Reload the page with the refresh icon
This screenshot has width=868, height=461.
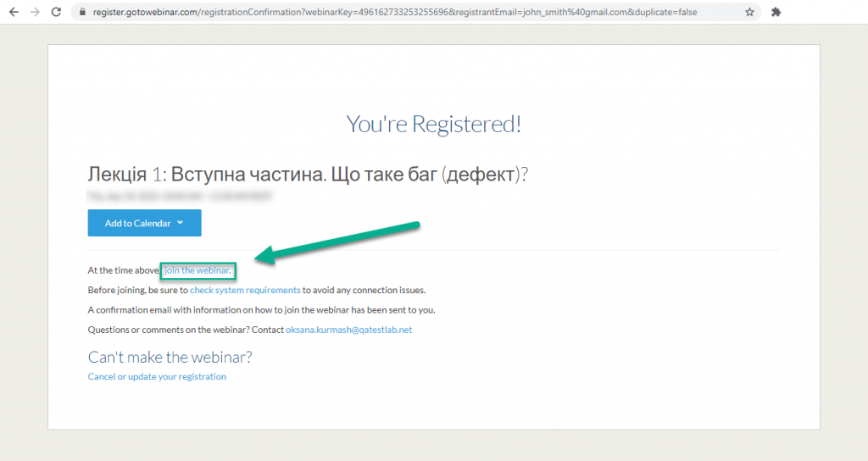pos(57,12)
